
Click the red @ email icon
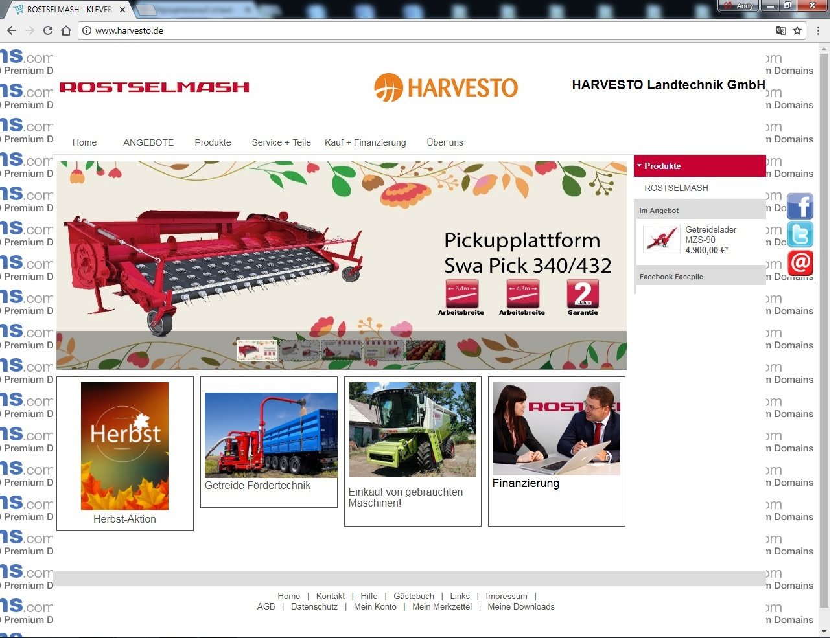point(800,263)
